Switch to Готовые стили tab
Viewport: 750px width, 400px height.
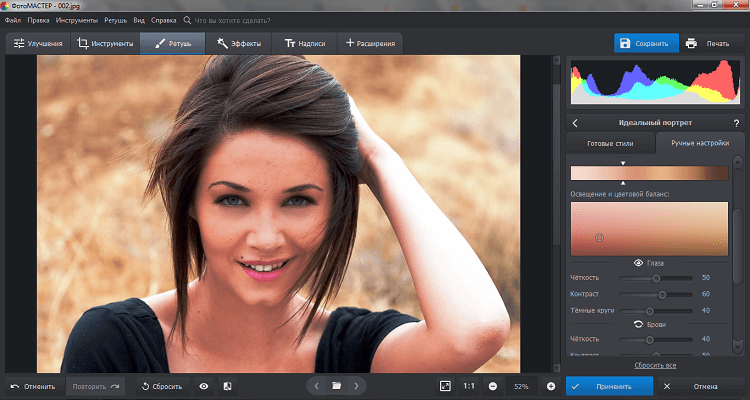click(x=611, y=144)
